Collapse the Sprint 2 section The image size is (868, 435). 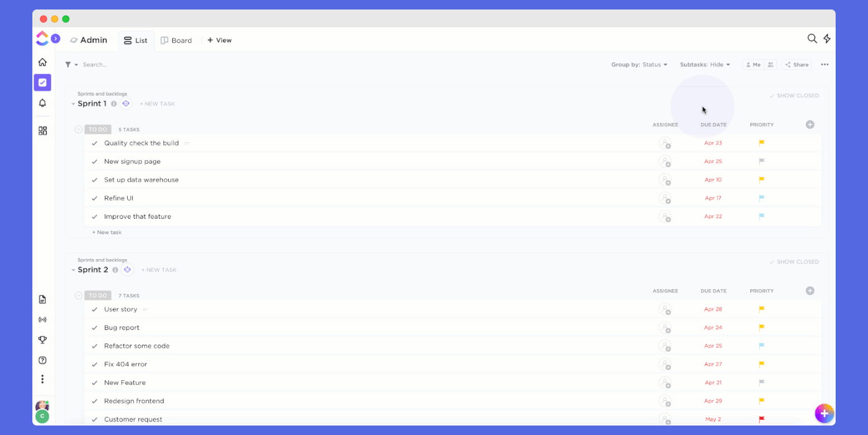click(73, 270)
